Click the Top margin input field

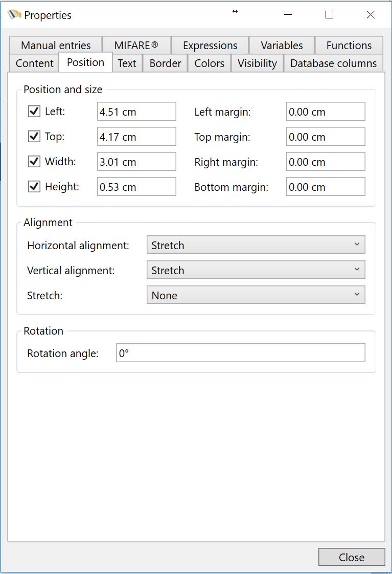(x=326, y=136)
